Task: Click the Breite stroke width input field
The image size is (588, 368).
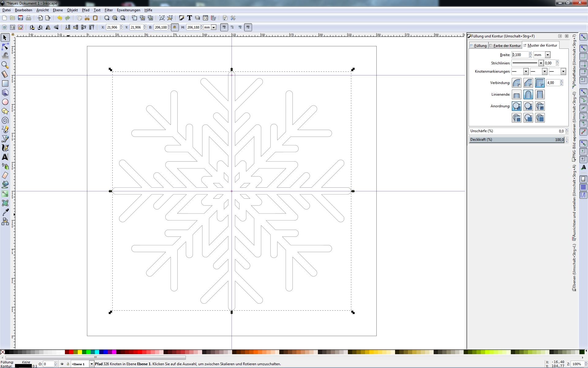Action: [x=520, y=55]
